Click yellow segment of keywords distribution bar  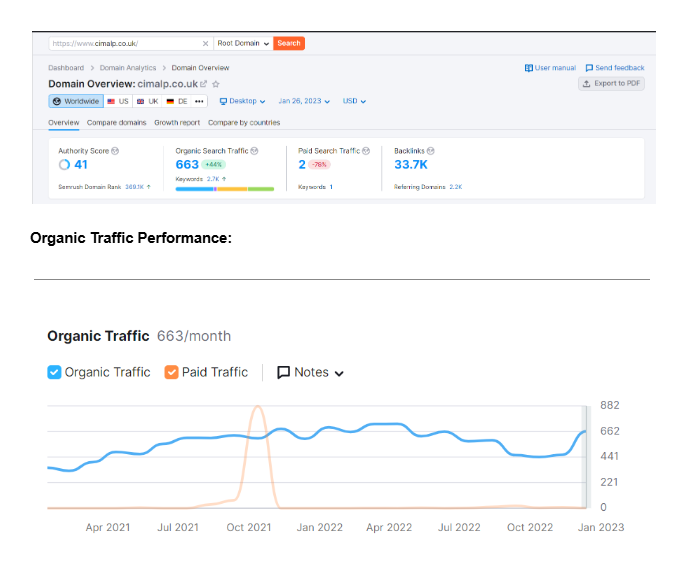pos(232,189)
